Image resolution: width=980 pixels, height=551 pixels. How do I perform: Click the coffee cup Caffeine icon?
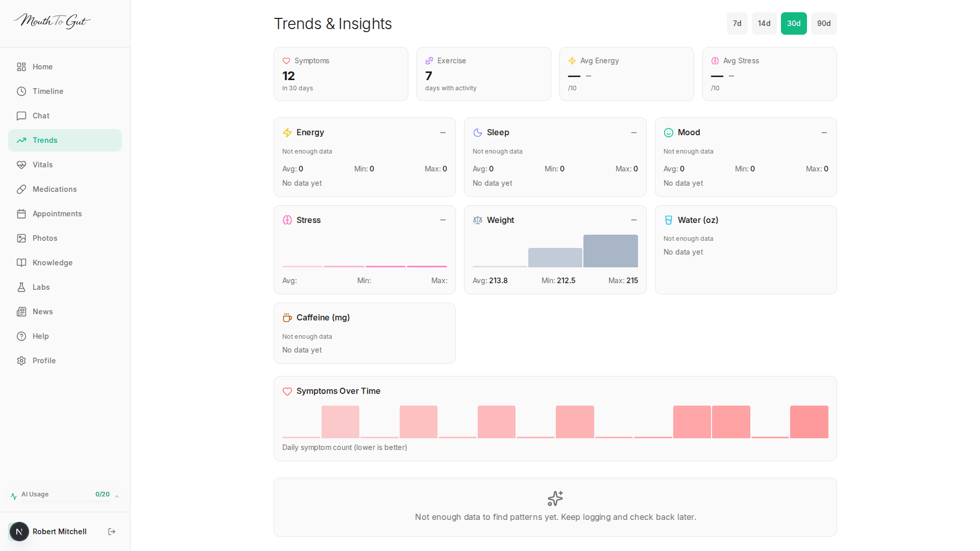point(287,317)
